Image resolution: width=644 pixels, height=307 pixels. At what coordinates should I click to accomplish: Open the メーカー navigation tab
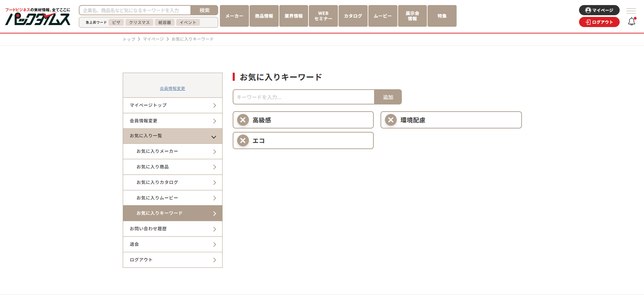tap(234, 16)
